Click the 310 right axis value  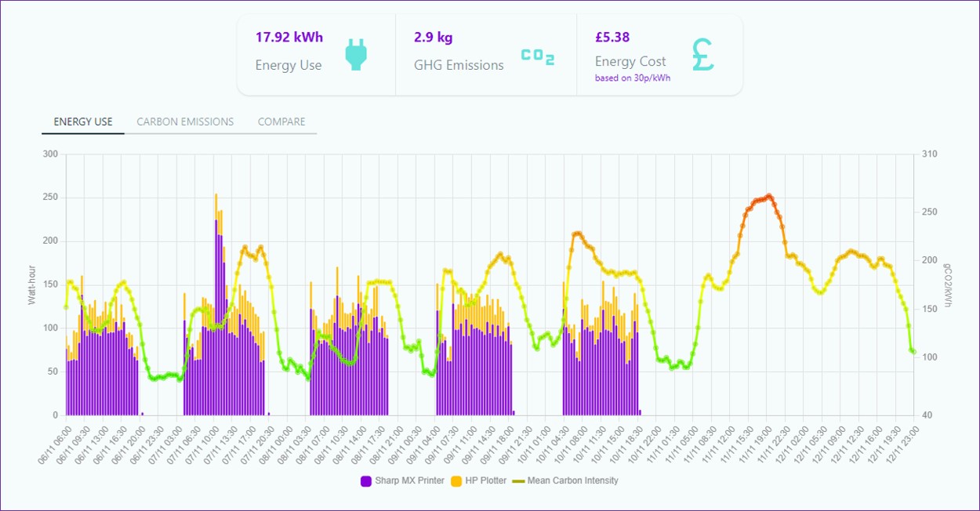(929, 154)
